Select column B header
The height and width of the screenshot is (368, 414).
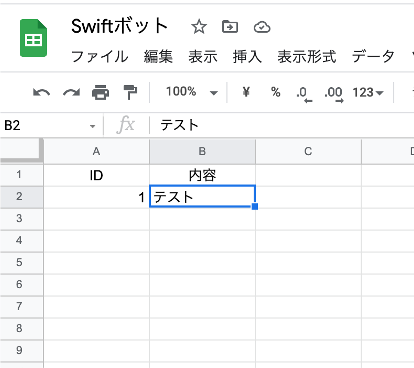[x=202, y=151]
